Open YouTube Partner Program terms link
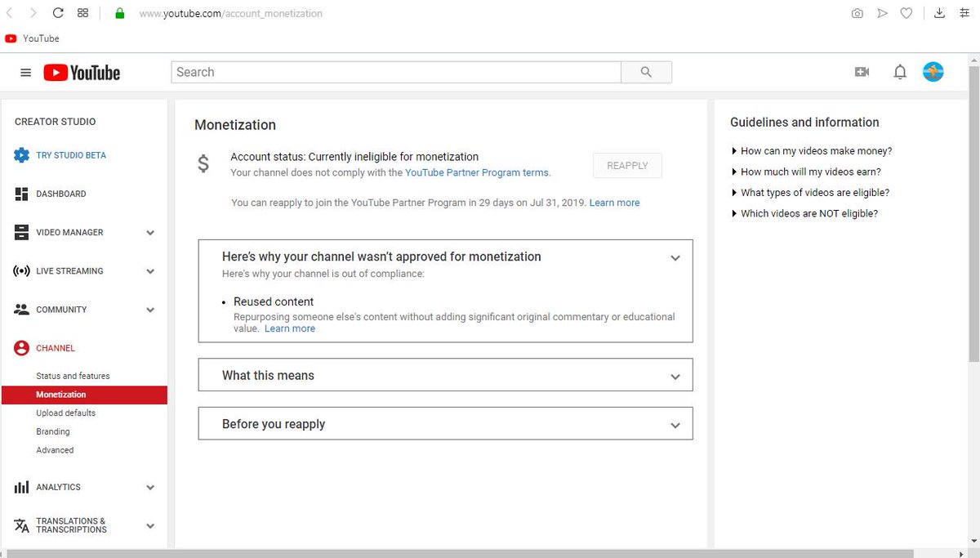The height and width of the screenshot is (558, 980). pyautogui.click(x=477, y=172)
